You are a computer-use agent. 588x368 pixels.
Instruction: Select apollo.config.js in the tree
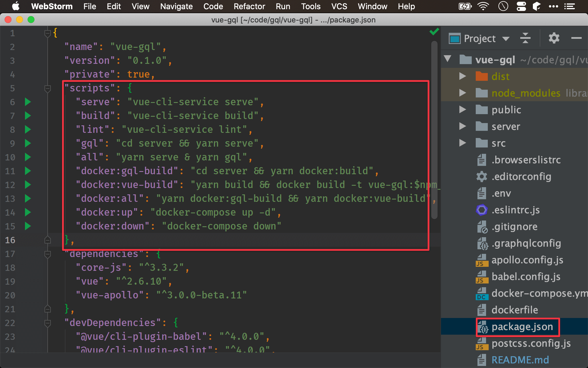click(x=527, y=260)
